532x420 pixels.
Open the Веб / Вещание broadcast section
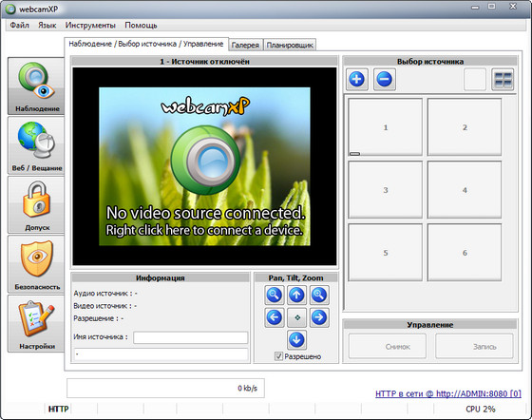[36, 145]
